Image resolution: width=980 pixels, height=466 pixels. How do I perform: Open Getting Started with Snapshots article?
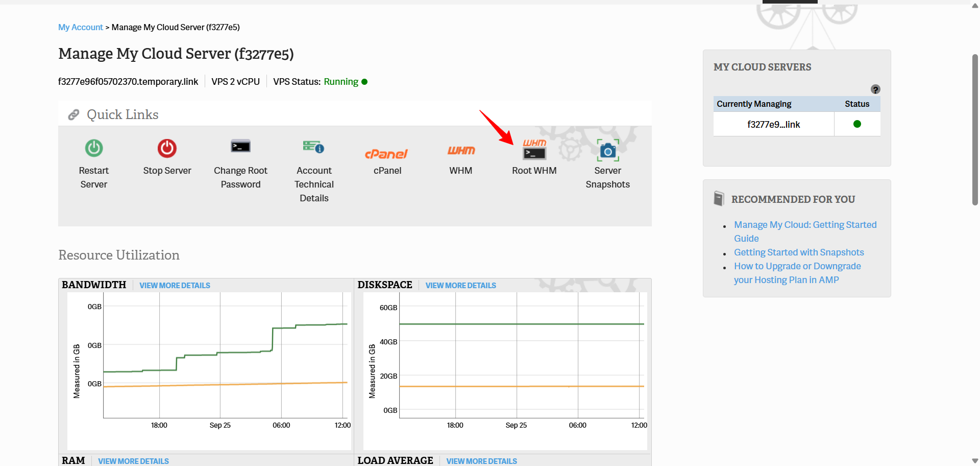pyautogui.click(x=799, y=252)
